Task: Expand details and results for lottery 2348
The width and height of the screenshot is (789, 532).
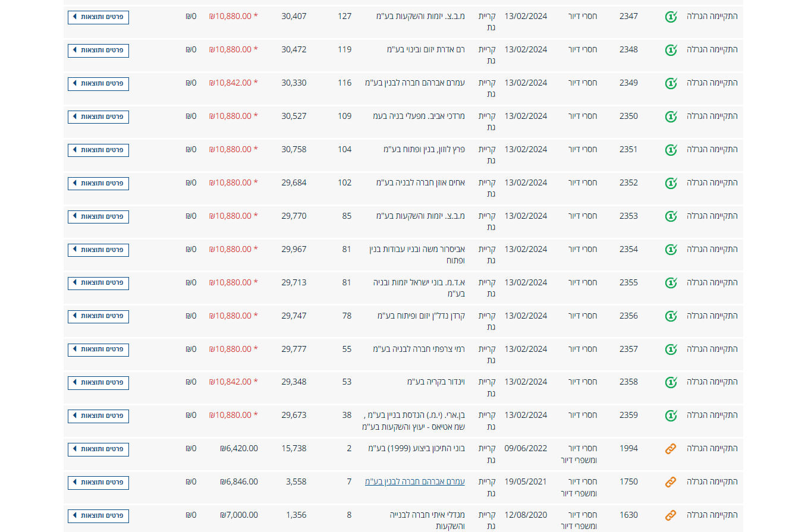Action: (x=98, y=50)
